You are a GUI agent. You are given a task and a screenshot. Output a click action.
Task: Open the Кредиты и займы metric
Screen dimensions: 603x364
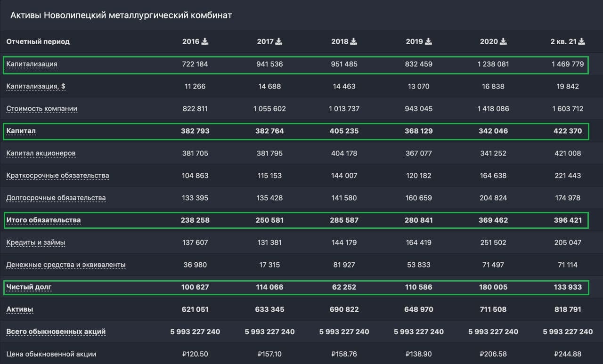(36, 243)
